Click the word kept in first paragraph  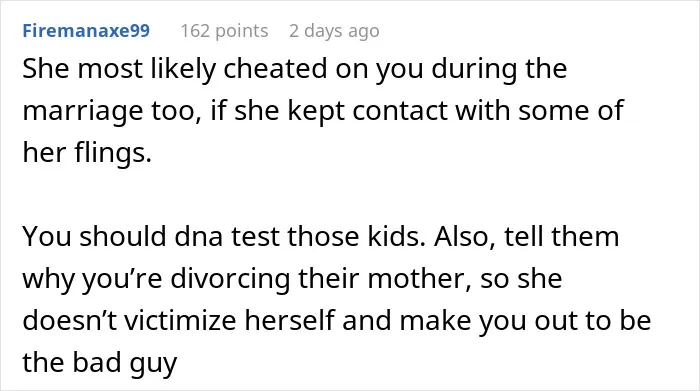(316, 112)
